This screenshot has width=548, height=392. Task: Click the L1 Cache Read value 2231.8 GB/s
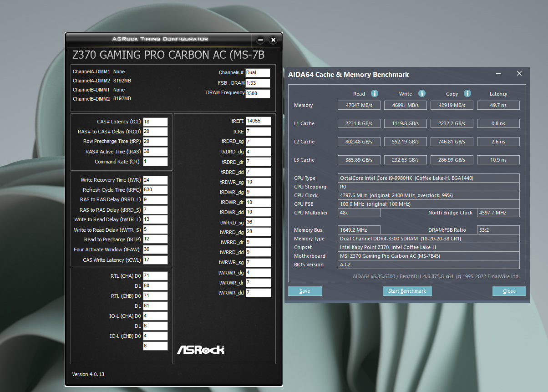pyautogui.click(x=360, y=123)
